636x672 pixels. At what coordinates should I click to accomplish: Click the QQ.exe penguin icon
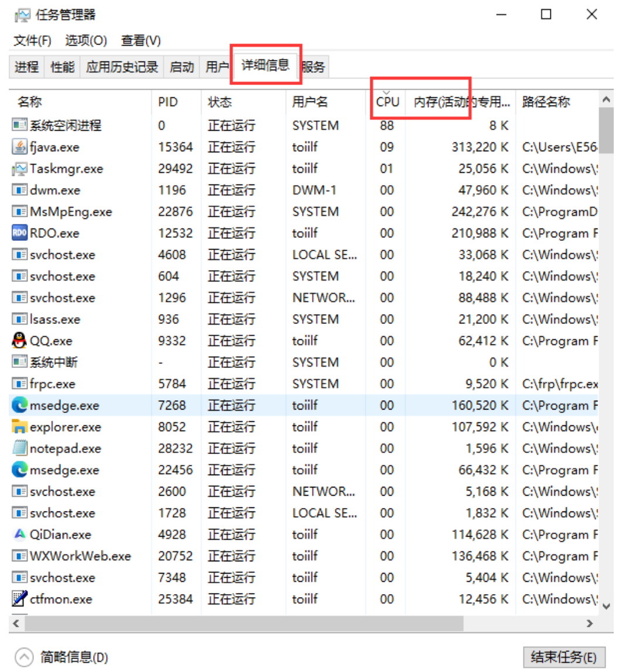[20, 340]
